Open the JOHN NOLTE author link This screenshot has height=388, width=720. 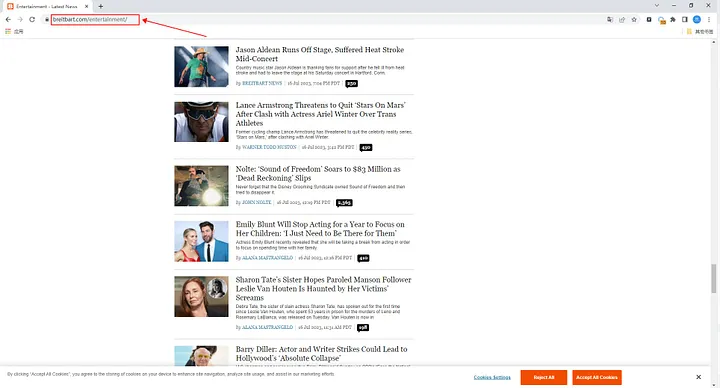pyautogui.click(x=256, y=202)
